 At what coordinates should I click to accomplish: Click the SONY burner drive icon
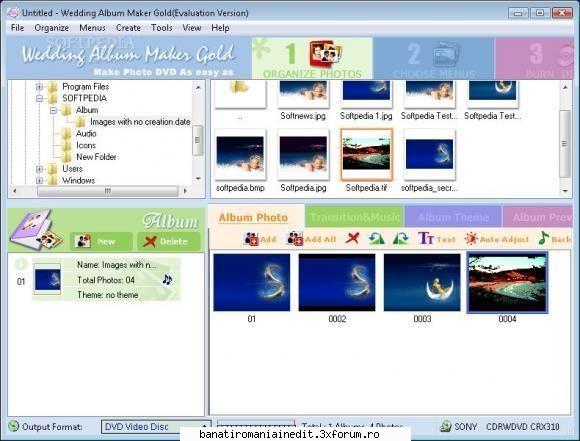pos(445,426)
